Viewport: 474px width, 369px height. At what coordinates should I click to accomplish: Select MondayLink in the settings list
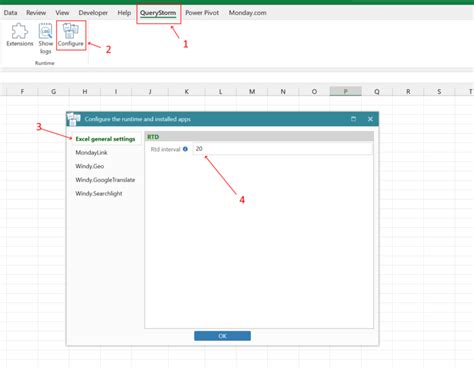[x=91, y=153]
